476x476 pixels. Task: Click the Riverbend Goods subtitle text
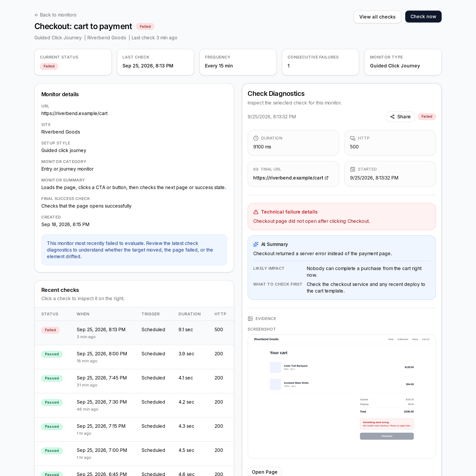pos(106,38)
